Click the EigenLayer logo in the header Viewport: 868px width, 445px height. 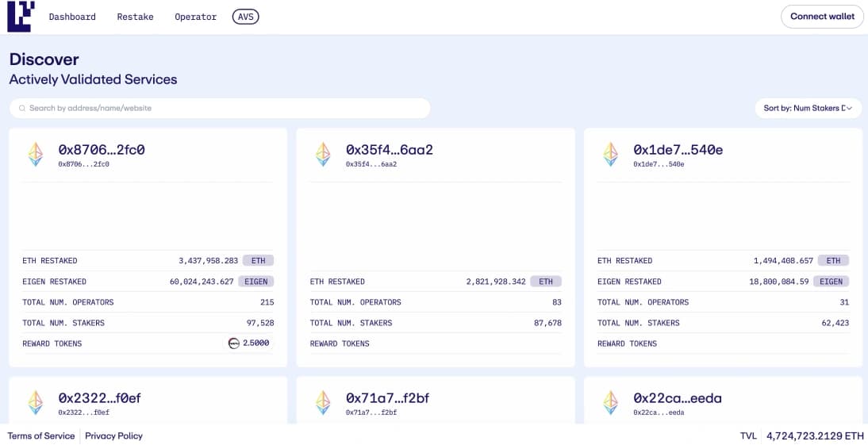(20, 17)
